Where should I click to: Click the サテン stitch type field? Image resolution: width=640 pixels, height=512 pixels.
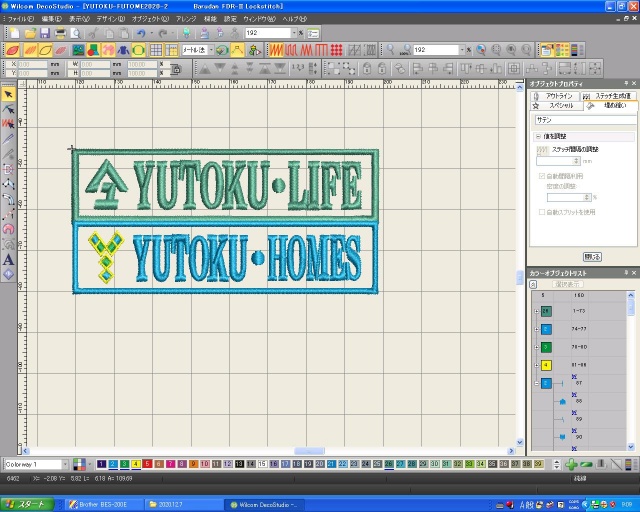pos(585,120)
